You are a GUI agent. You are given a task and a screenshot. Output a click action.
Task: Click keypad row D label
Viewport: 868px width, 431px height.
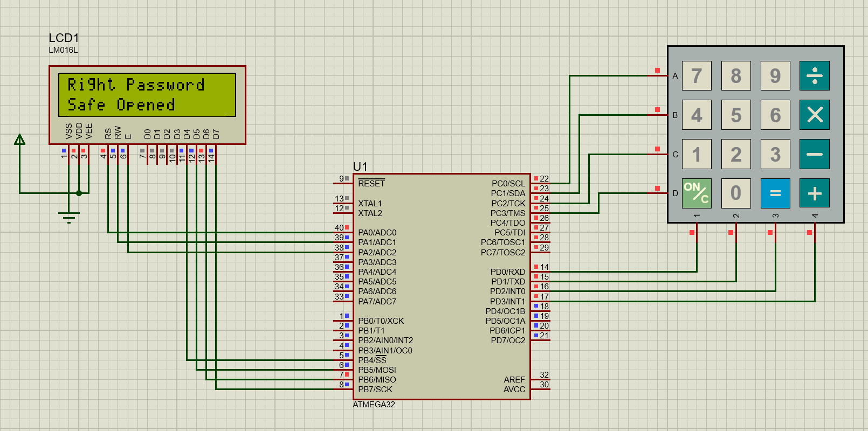(675, 193)
